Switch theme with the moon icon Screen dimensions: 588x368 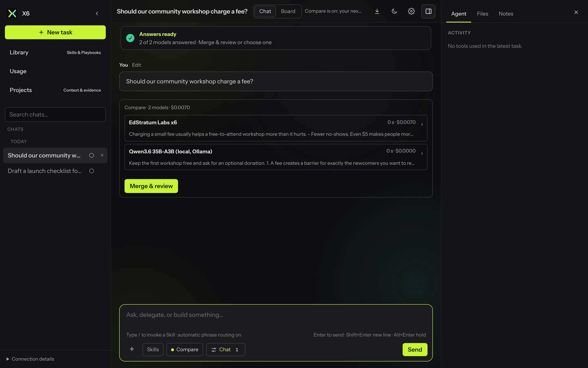(x=394, y=11)
